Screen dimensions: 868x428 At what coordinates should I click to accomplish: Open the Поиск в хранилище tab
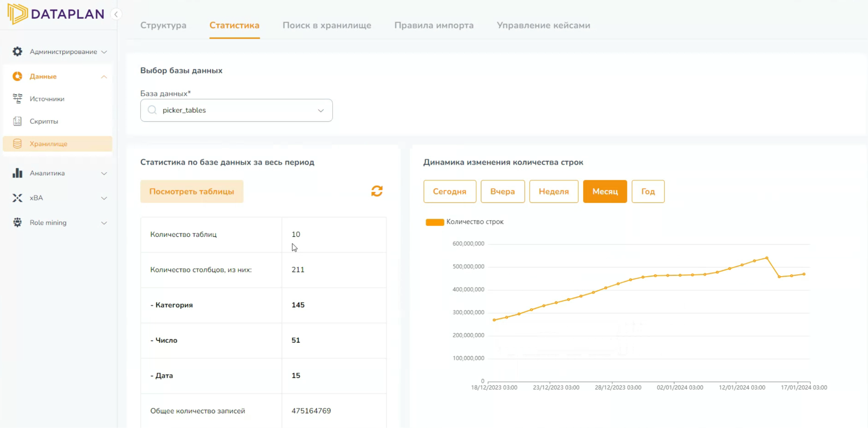point(327,25)
